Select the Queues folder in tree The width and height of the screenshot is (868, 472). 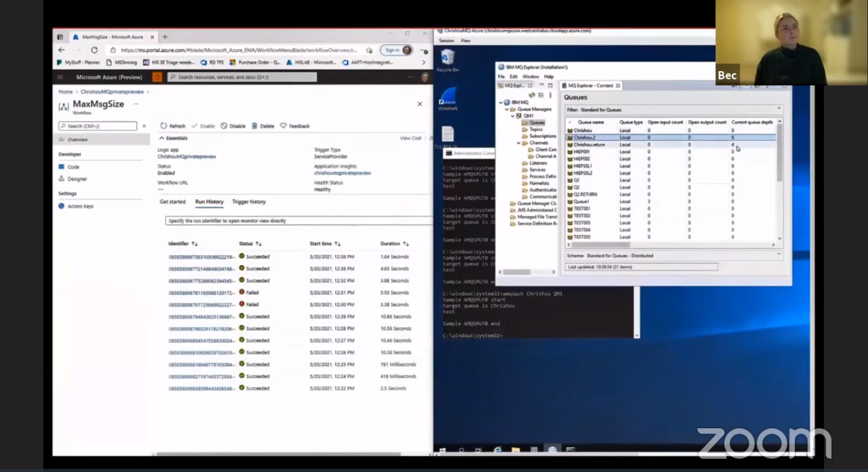tap(537, 123)
